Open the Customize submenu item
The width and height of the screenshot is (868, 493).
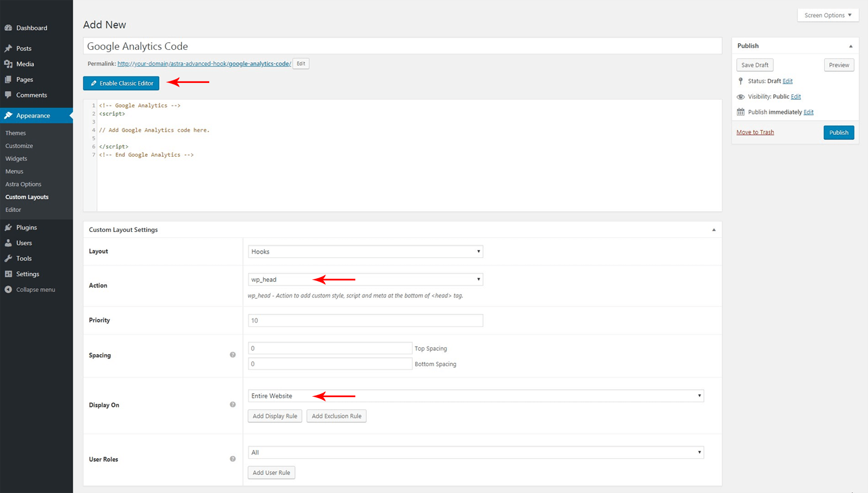[19, 146]
